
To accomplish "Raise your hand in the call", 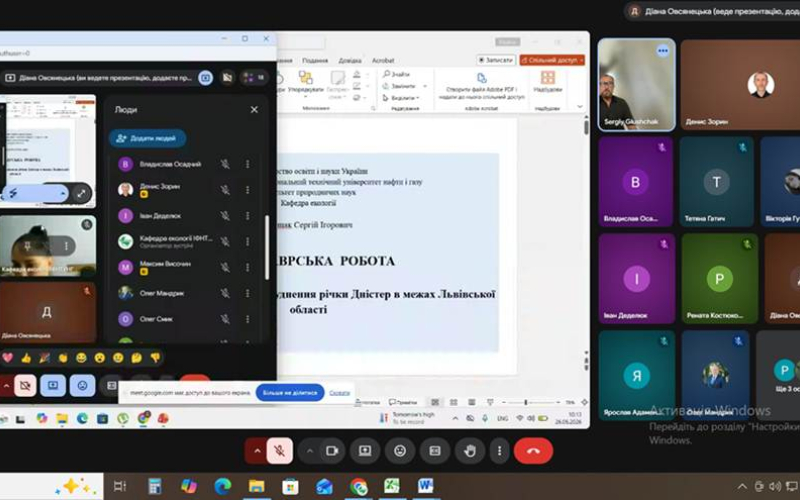I will 470,451.
